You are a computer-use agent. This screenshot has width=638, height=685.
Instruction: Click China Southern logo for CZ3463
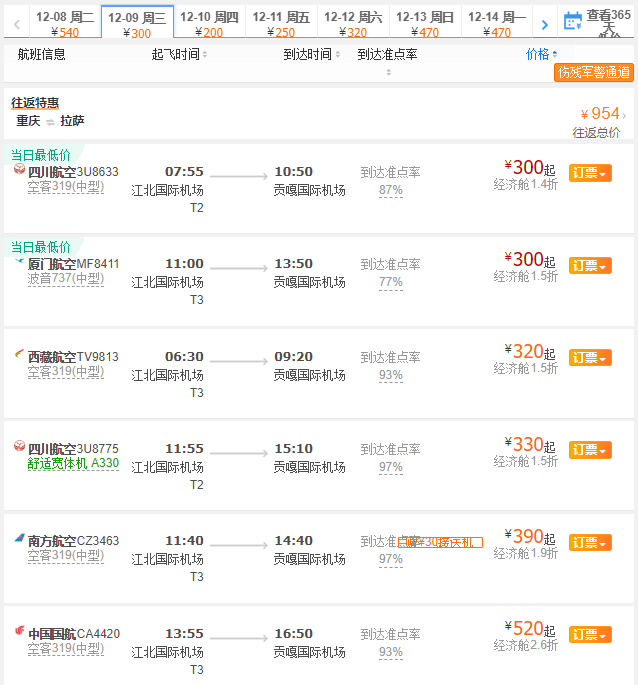click(19, 538)
